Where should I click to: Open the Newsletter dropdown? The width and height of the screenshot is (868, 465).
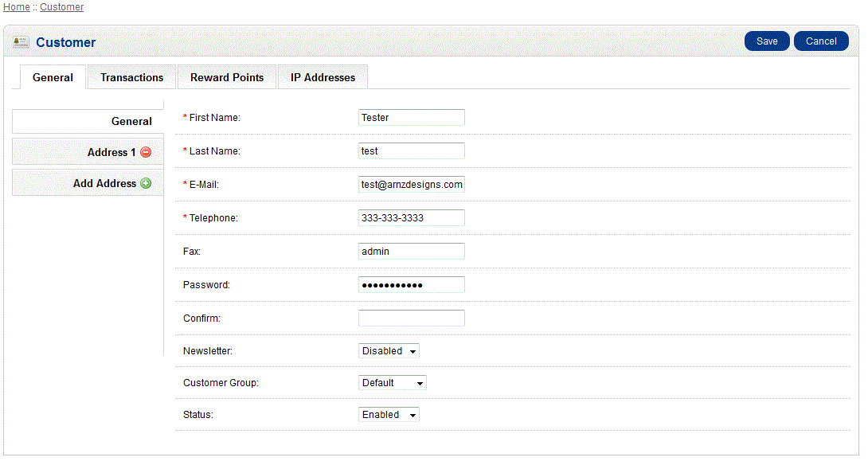[389, 351]
